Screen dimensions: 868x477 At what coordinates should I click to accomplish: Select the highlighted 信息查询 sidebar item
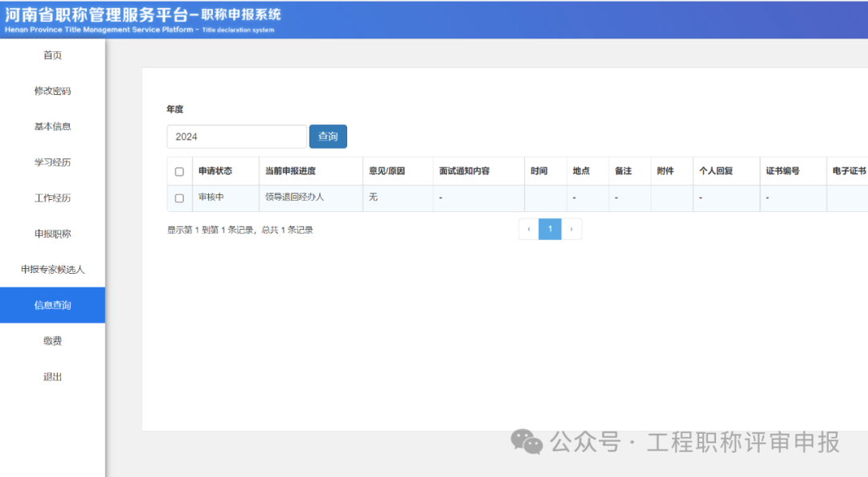(53, 304)
